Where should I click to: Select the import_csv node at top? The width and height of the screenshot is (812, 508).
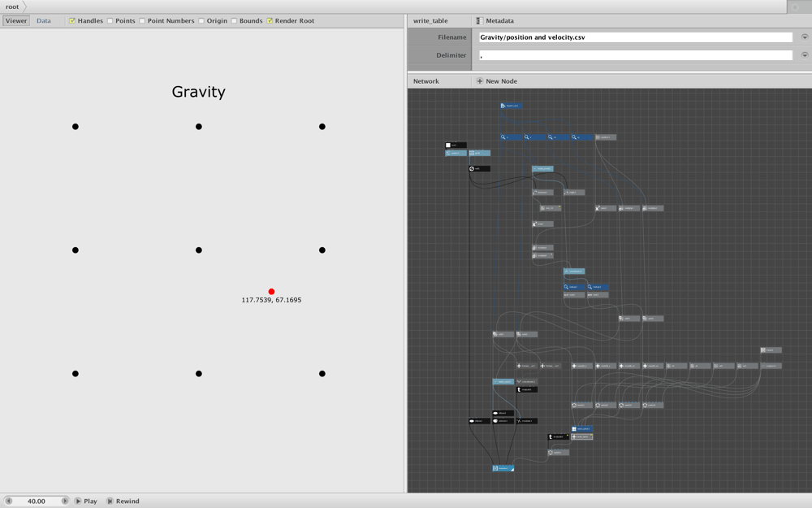(511, 106)
